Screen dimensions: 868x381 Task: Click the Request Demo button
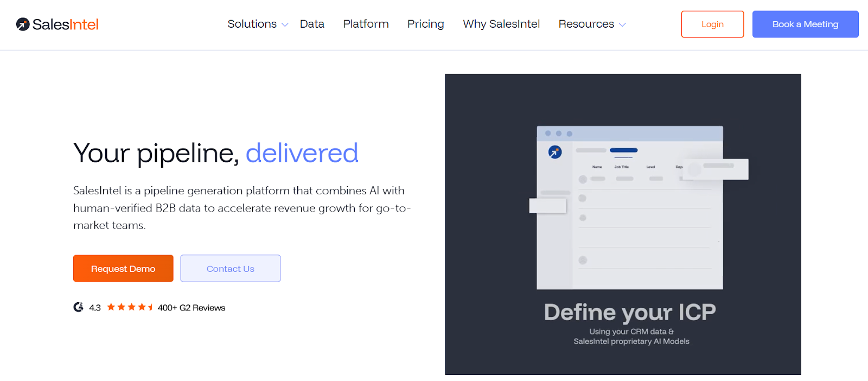point(123,269)
